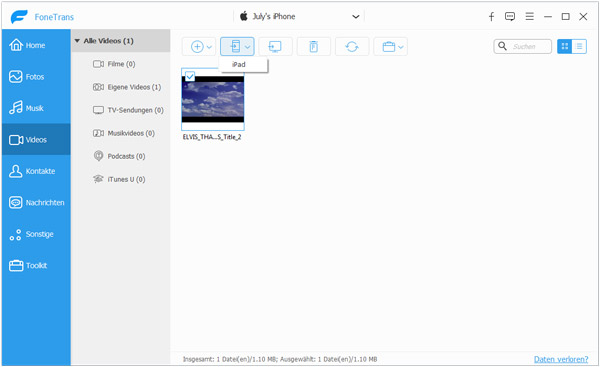This screenshot has height=367, width=600.
Task: Click the Insgesamt status bar text
Action: point(280,359)
